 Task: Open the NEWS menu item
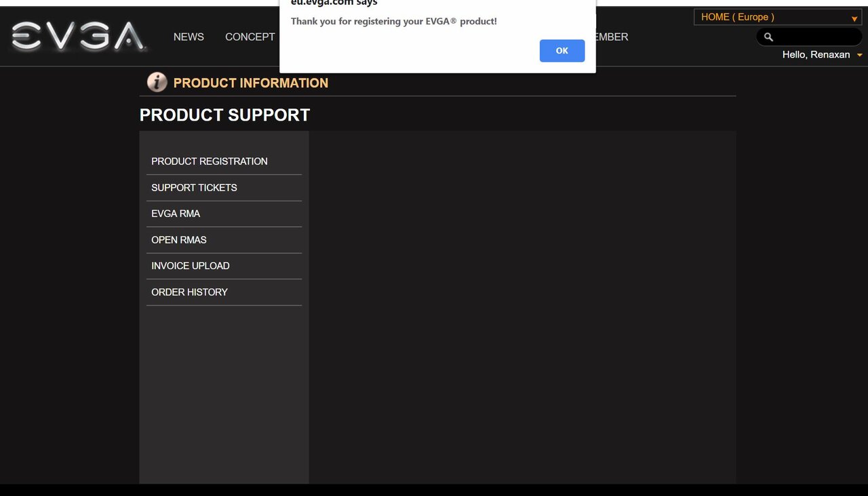[189, 37]
